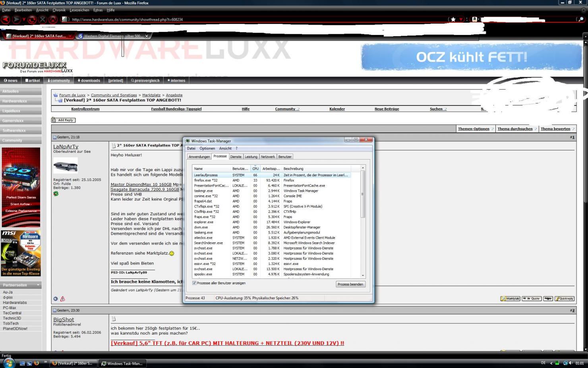The height and width of the screenshot is (368, 588).
Task: Open the Hardwarelabs partner link
Action: pos(15,303)
